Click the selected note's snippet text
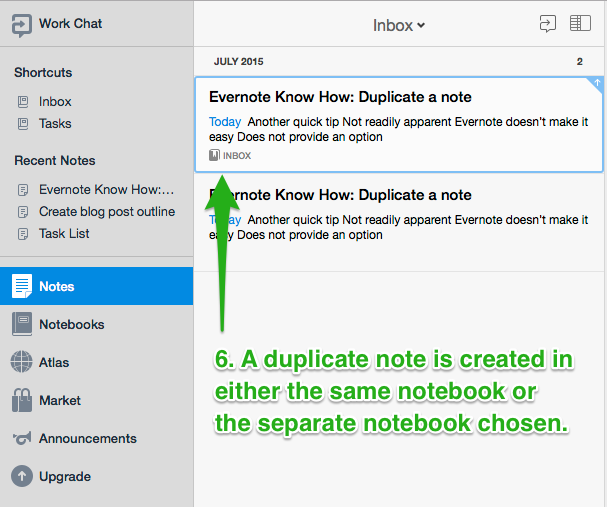This screenshot has width=607, height=507. tap(398, 129)
